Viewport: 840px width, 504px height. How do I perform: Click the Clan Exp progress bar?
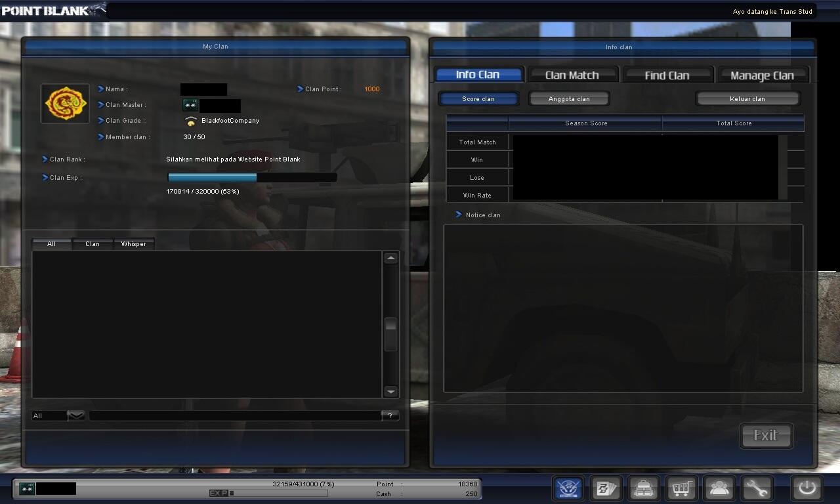(x=253, y=177)
